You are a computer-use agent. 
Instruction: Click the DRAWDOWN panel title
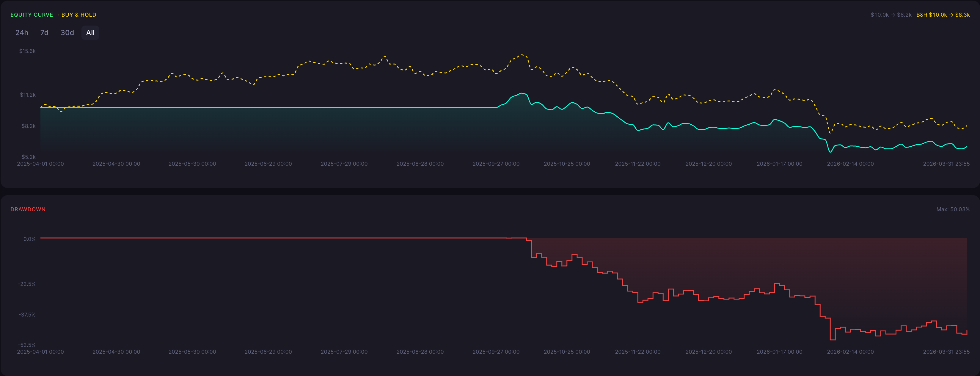(28, 209)
